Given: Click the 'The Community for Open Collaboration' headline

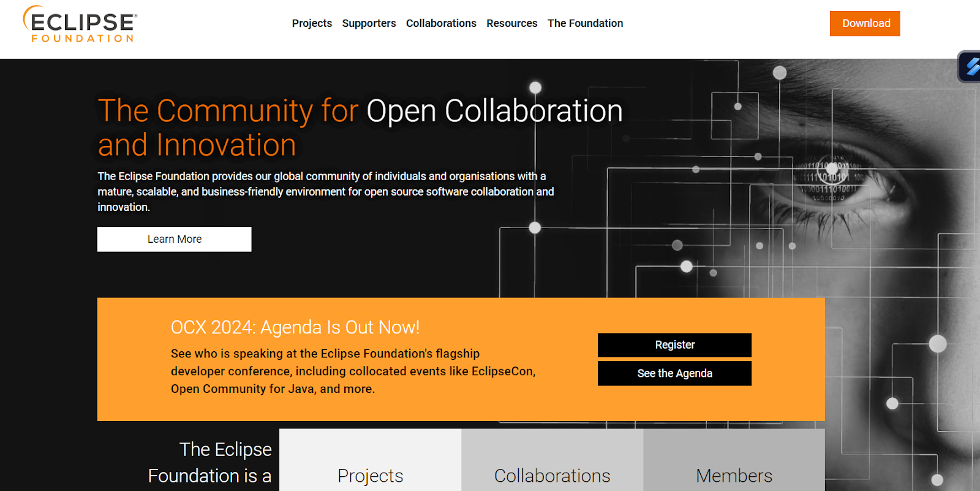Looking at the screenshot, I should (360, 128).
